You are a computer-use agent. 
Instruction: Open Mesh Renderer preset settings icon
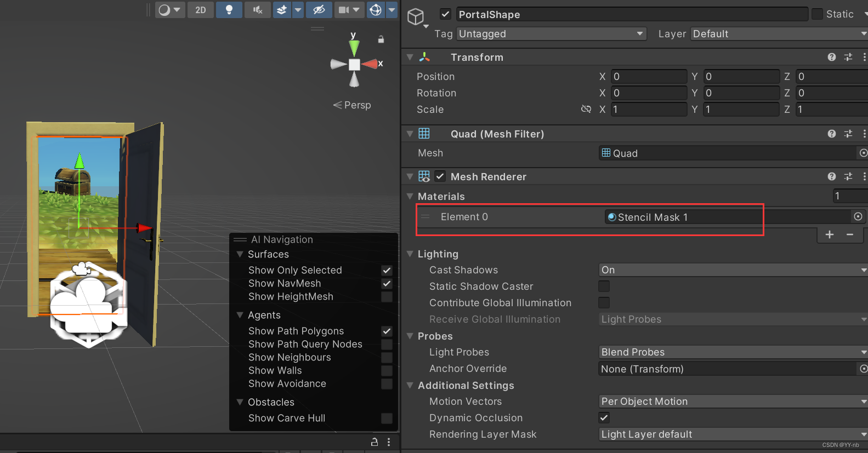(x=848, y=176)
